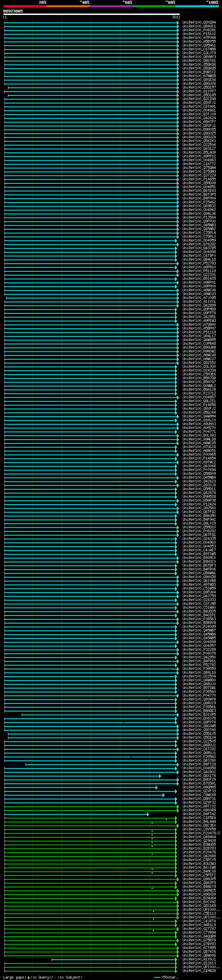The width and height of the screenshot is (222, 980).
Task: Open hit label UniRef100_P38563
Action: coord(199,619)
